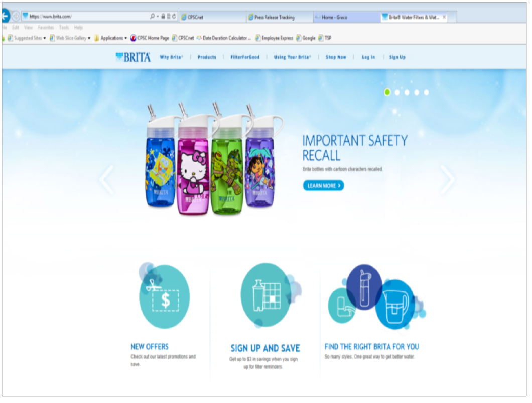This screenshot has height=403, width=532.
Task: Expand the Applications favorites folder dropdown
Action: pyautogui.click(x=126, y=38)
